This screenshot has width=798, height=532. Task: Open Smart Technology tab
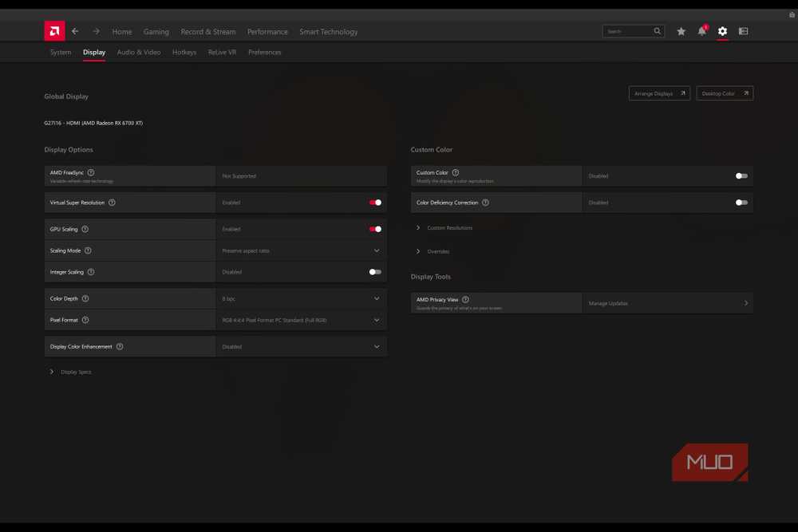tap(328, 32)
